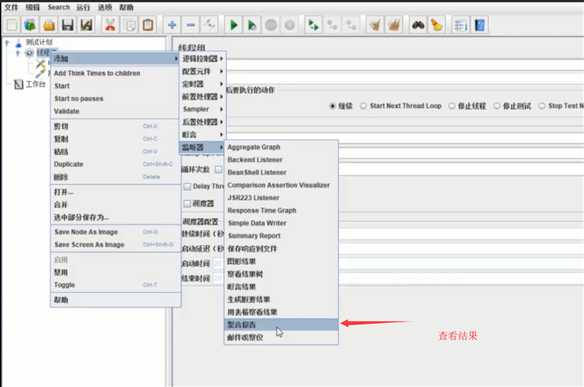Expand the 监听器 submenu
The height and width of the screenshot is (387, 584).
click(203, 147)
